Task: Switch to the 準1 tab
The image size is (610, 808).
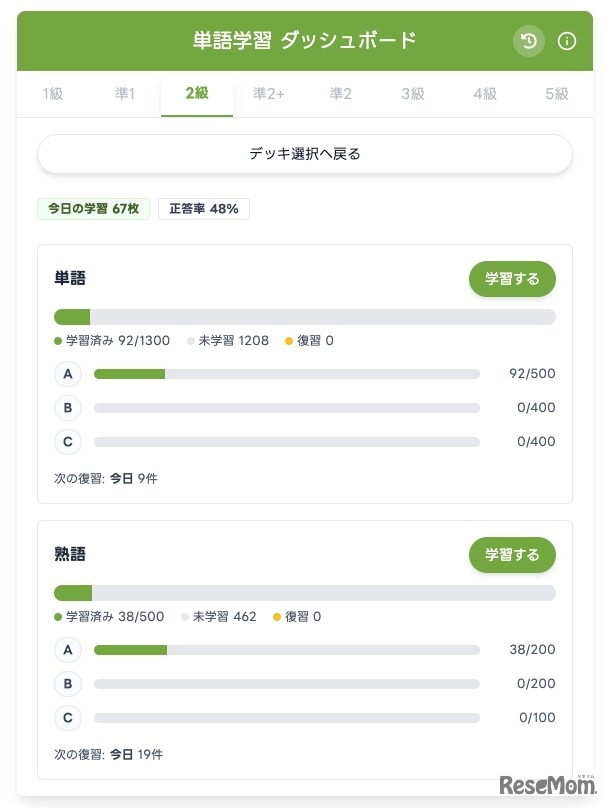Action: tap(125, 94)
